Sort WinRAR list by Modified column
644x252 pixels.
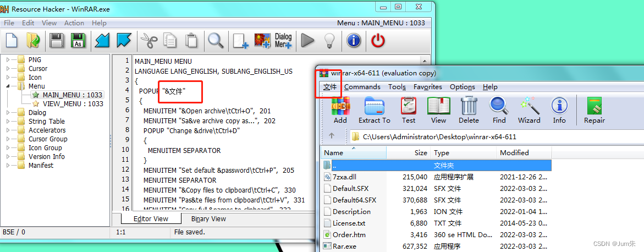[524, 152]
